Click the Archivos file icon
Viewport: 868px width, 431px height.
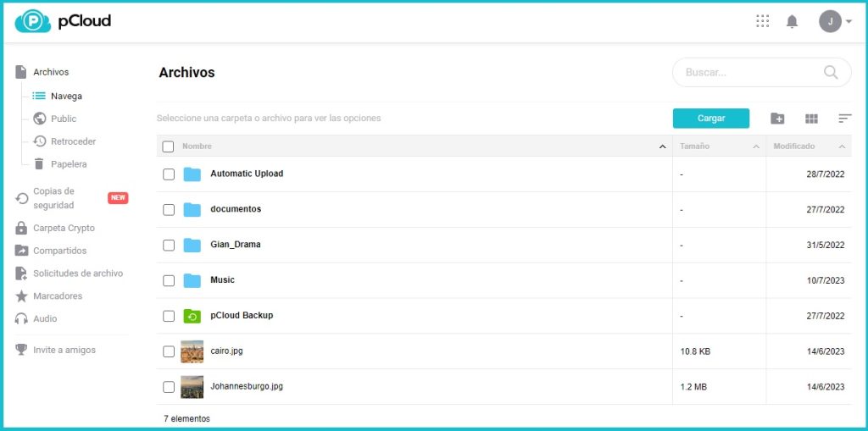point(21,72)
